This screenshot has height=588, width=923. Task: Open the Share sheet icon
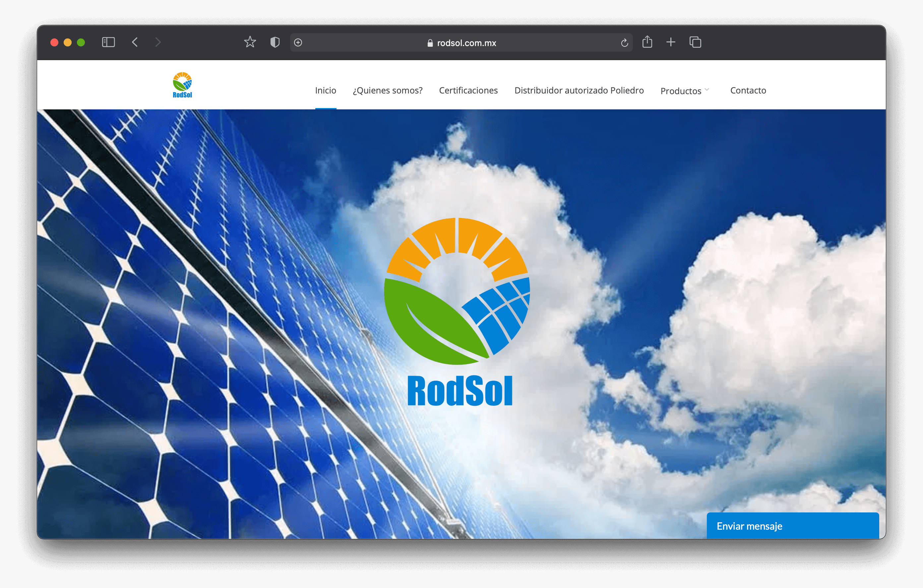(x=647, y=41)
